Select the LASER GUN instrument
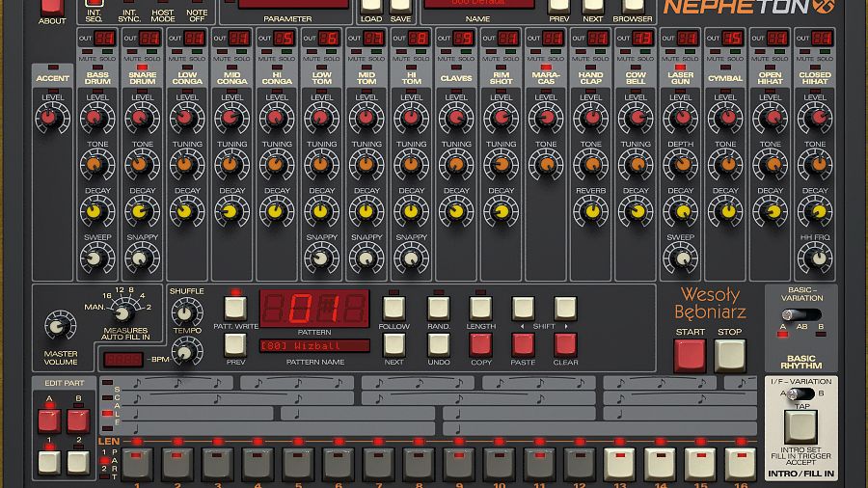The image size is (868, 488). tap(680, 78)
